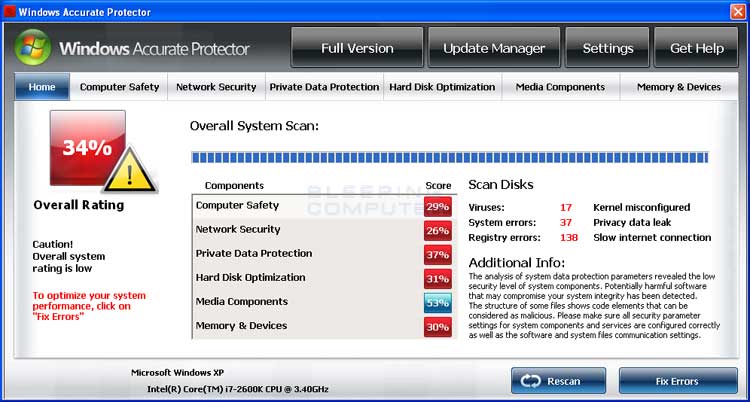Viewport: 750px width, 402px height.
Task: Open the Update Manager
Action: (x=494, y=47)
